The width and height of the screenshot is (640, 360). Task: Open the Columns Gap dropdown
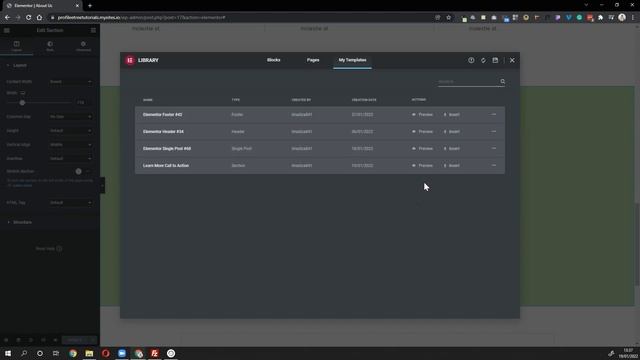click(70, 117)
